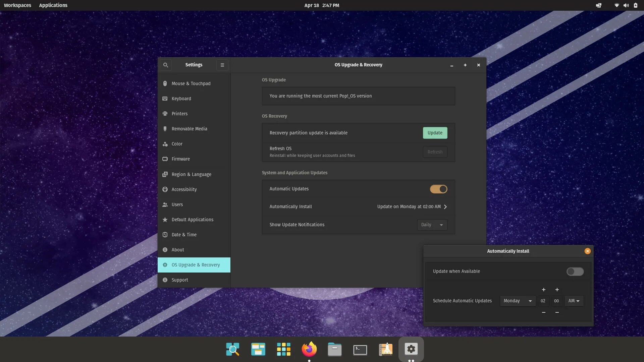644x362 pixels.
Task: Increase the hour with plus stepper
Action: pyautogui.click(x=543, y=290)
